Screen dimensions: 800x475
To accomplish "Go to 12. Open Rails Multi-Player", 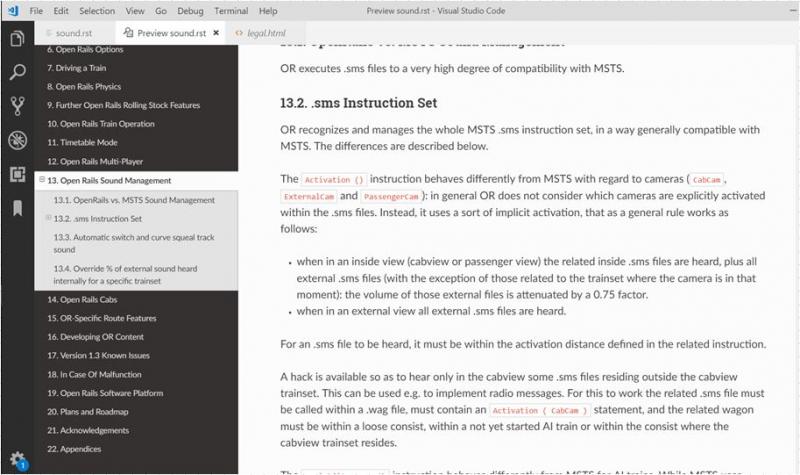I will point(95,162).
